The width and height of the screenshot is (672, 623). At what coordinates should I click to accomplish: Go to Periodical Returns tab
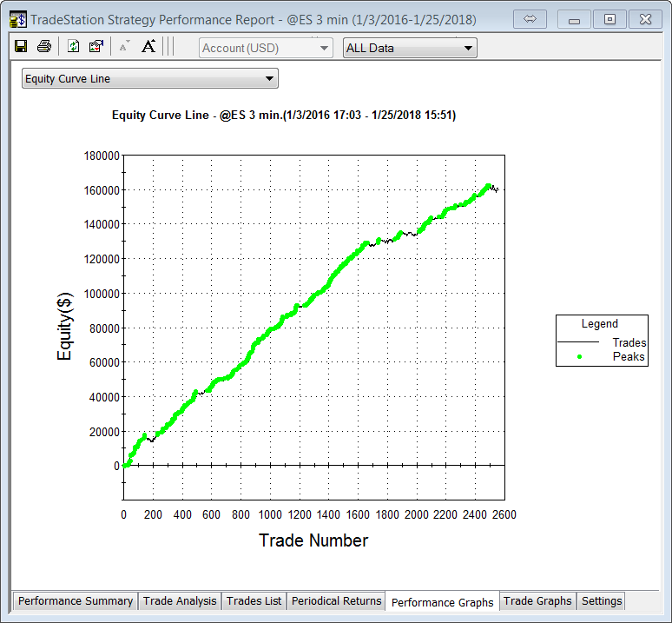click(x=336, y=601)
